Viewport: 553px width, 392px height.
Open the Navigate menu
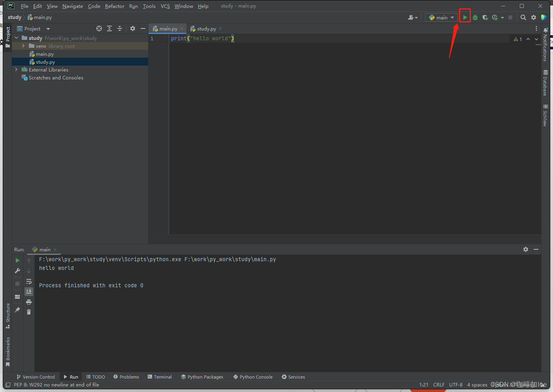tap(73, 6)
